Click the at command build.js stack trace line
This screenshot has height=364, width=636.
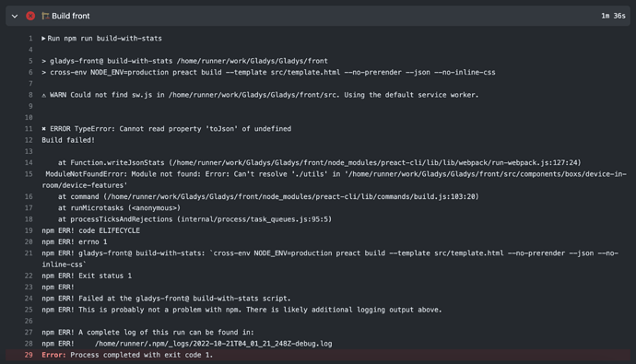tap(268, 197)
